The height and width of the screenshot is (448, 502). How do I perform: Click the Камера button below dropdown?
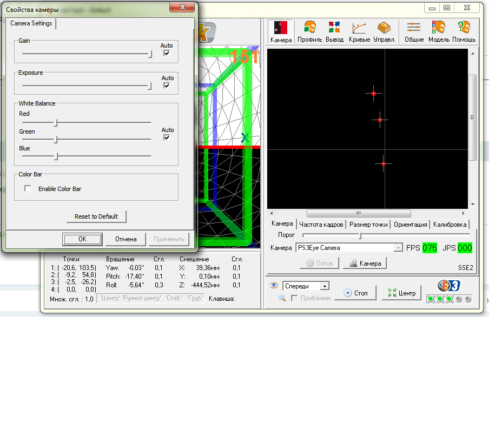(365, 263)
